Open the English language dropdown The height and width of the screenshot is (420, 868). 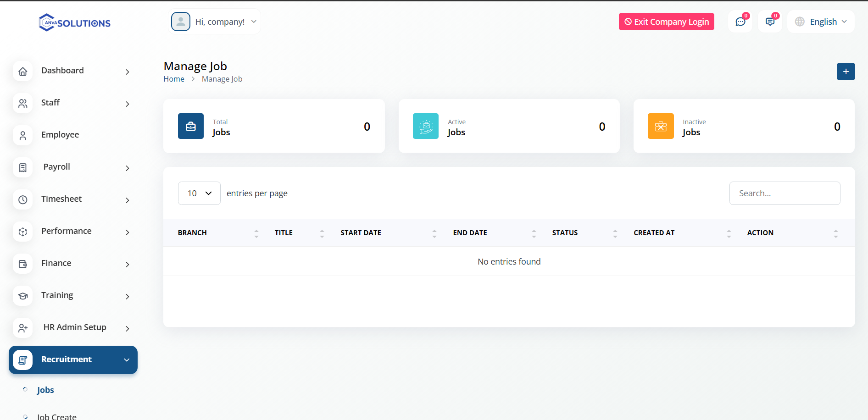point(821,22)
